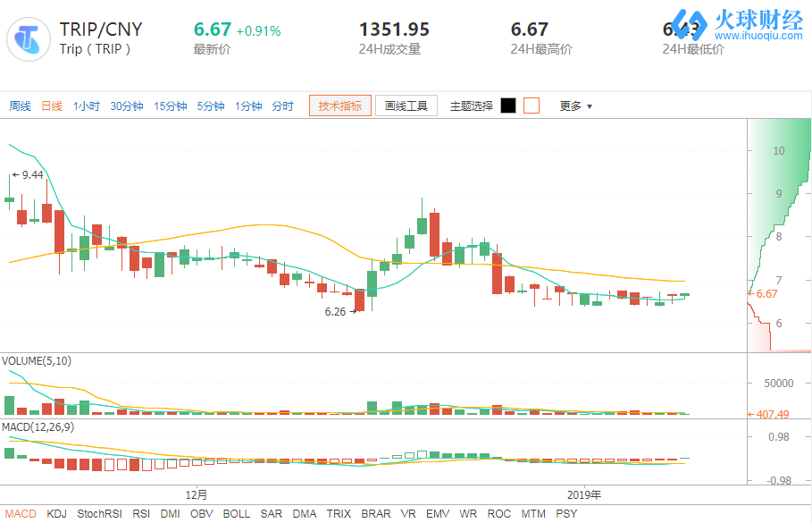
Task: Select the SAR parabolic indicator
Action: [x=272, y=514]
